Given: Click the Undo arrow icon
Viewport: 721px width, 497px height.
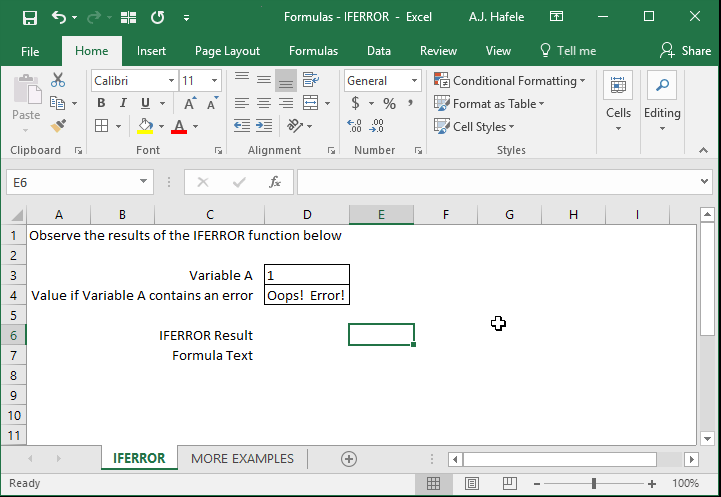Looking at the screenshot, I should click(x=58, y=17).
